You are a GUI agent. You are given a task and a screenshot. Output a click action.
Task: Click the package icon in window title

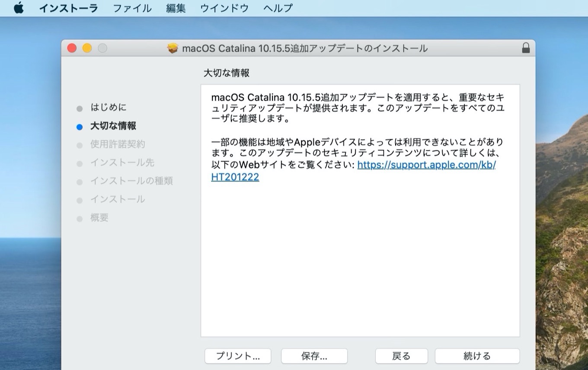click(x=173, y=48)
